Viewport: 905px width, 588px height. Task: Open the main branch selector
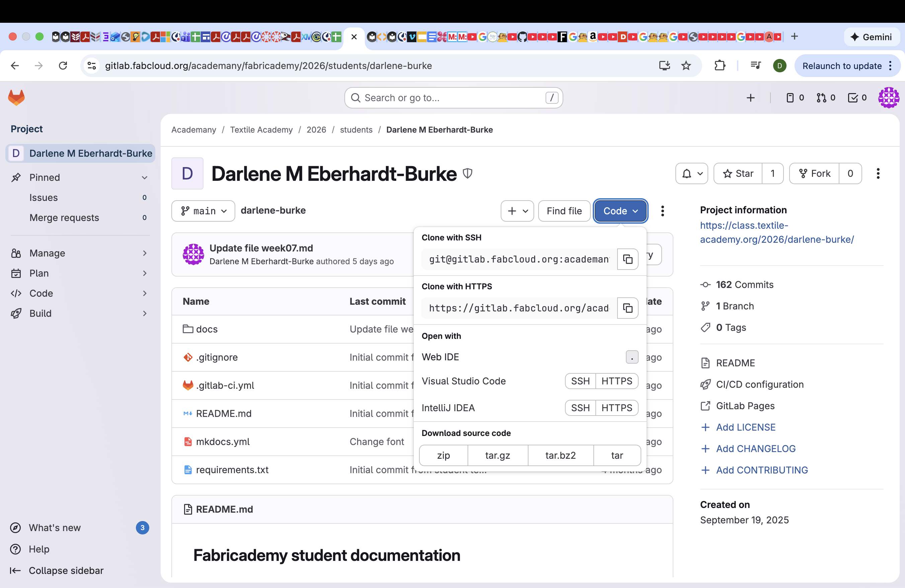[203, 211]
